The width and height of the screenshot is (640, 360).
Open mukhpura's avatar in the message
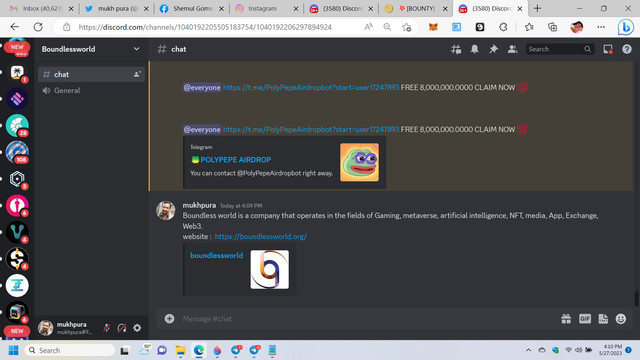pos(166,211)
